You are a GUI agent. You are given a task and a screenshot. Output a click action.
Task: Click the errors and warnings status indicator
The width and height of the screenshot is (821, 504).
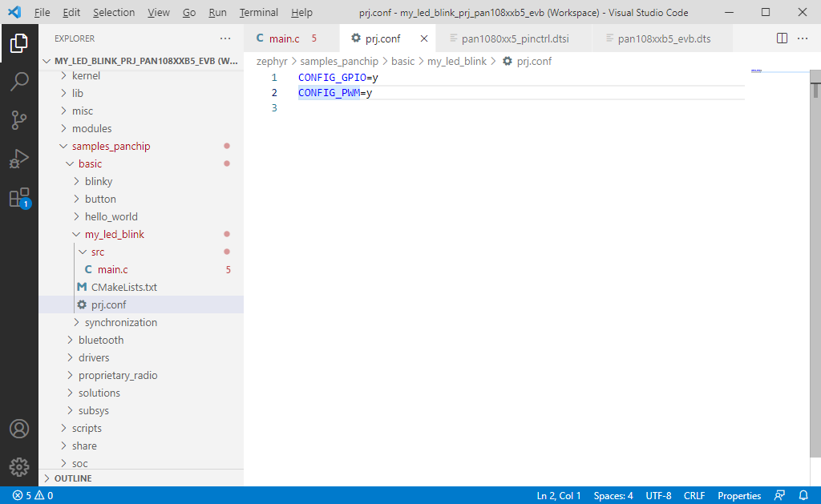(x=33, y=495)
